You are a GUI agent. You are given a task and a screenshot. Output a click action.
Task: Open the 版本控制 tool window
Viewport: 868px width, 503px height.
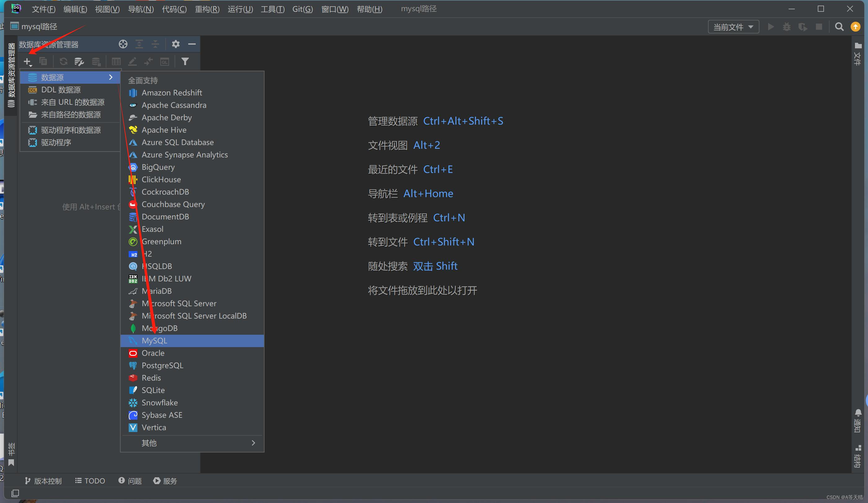(x=43, y=481)
